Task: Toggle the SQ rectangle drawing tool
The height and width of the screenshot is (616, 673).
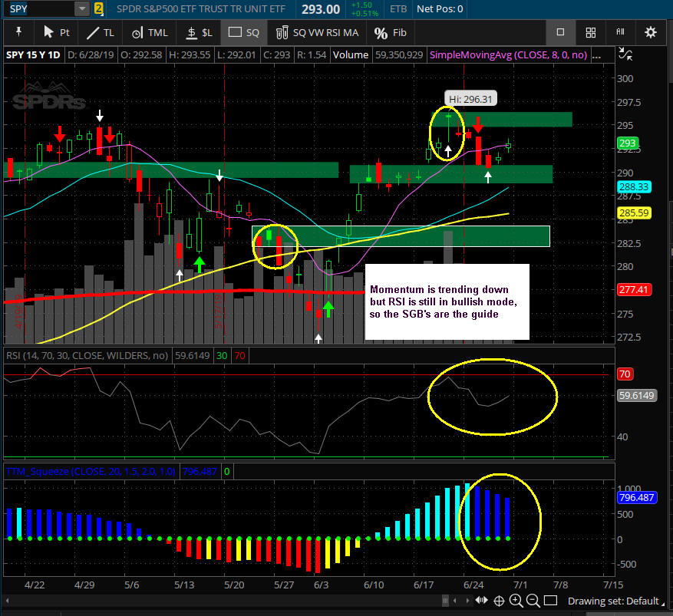Action: tap(244, 32)
